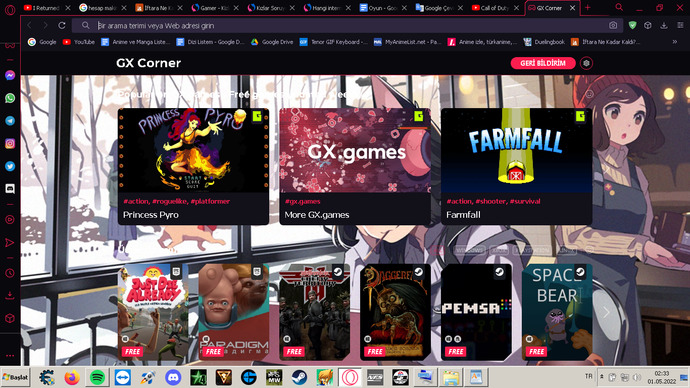This screenshot has width=690, height=388.
Task: Open the More GX.games card
Action: coord(355,166)
